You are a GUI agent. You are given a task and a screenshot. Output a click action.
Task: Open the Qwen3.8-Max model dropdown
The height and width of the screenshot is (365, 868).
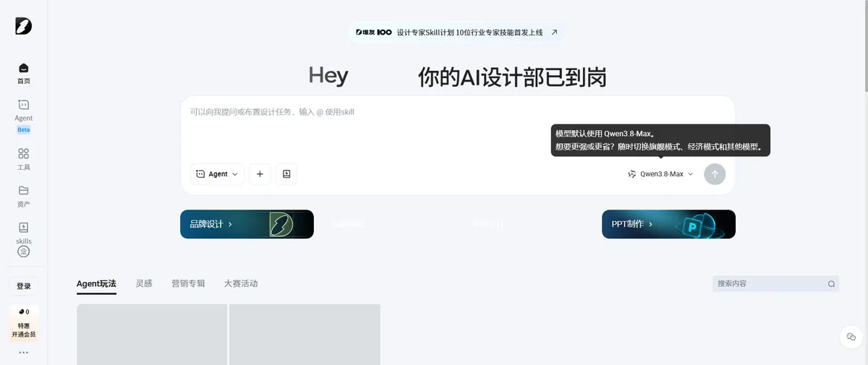(x=660, y=174)
